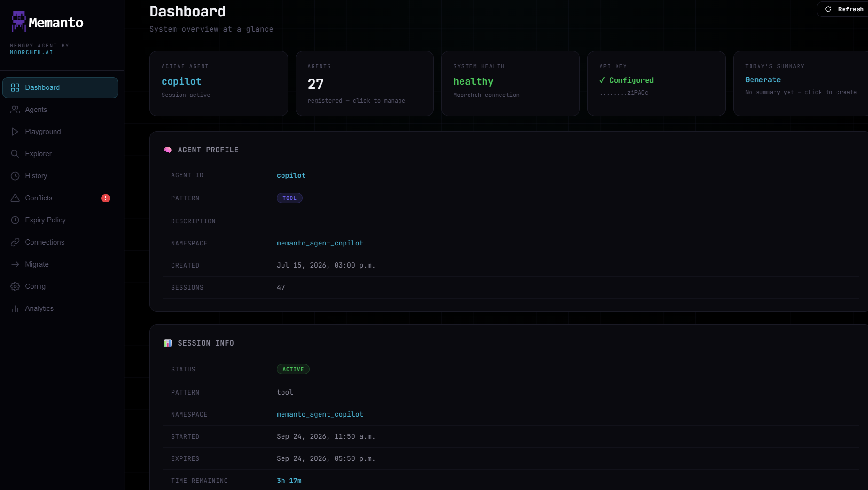
Task: Click Generate in Today's Summary card
Action: pyautogui.click(x=763, y=80)
